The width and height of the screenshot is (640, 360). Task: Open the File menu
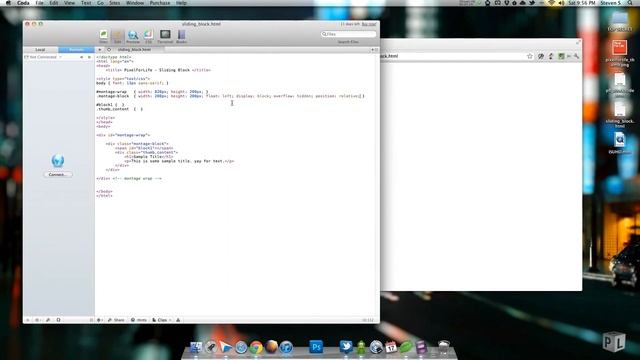click(x=39, y=3)
